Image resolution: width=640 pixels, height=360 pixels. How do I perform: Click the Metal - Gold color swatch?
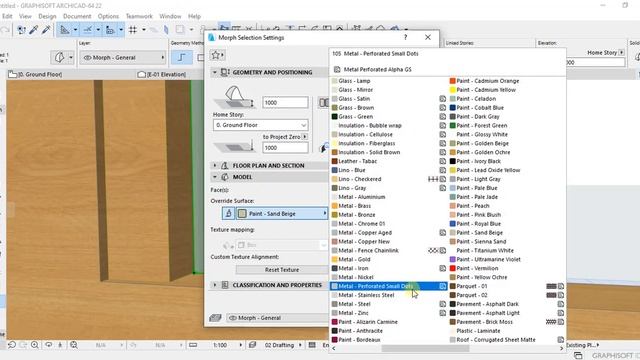(x=335, y=260)
